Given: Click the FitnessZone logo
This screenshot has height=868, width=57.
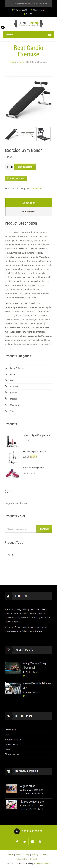Looking at the screenshot, I should pos(28,24).
